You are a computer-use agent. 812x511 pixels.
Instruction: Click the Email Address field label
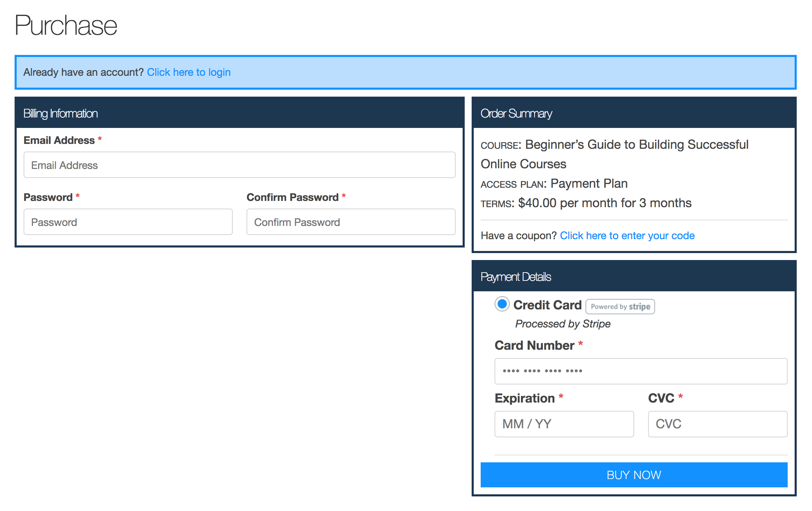[x=59, y=140]
